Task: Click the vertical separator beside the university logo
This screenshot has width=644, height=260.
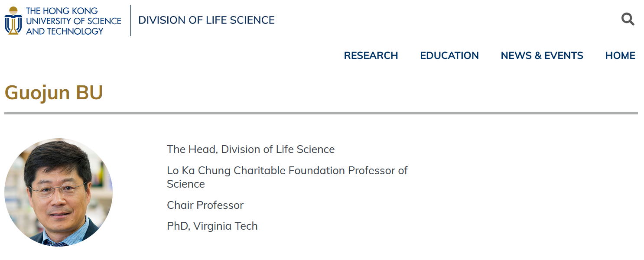Action: point(130,20)
